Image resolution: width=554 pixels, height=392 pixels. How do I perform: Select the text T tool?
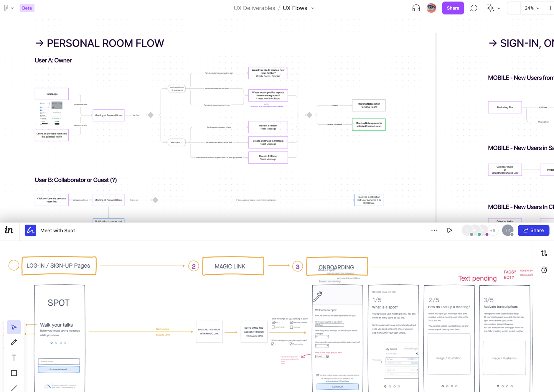click(x=14, y=358)
